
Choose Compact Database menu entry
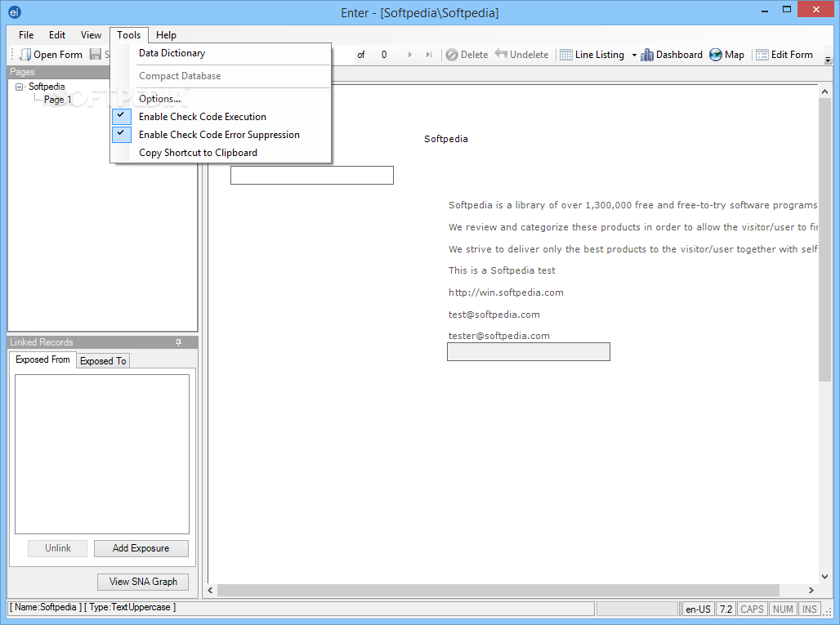(x=180, y=76)
